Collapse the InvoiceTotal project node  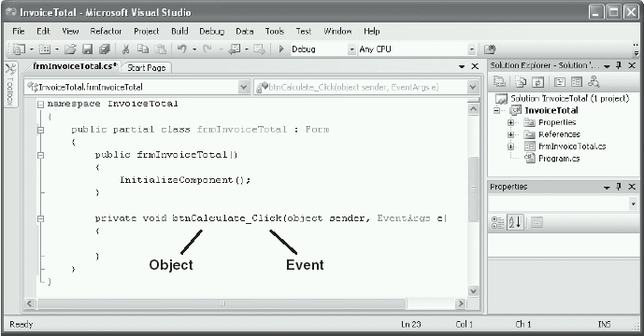click(497, 110)
